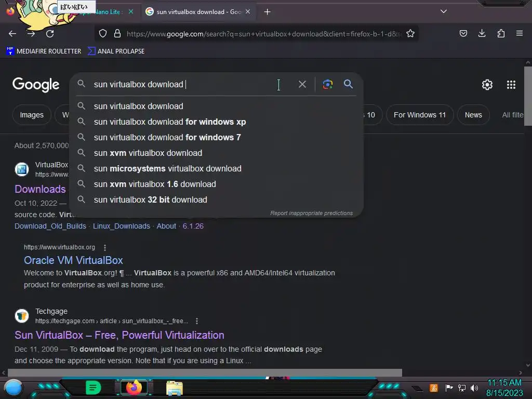532x399 pixels.
Task: Clear the search box with the X
Action: tap(302, 84)
